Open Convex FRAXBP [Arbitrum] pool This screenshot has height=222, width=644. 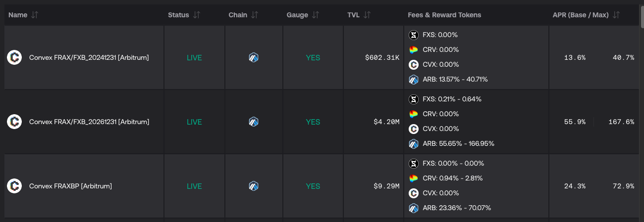(70, 186)
